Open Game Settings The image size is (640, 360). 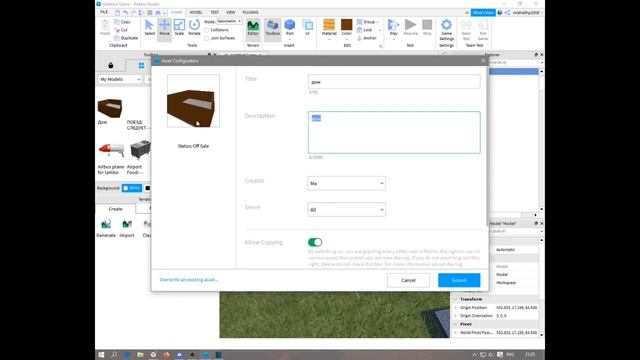click(447, 29)
